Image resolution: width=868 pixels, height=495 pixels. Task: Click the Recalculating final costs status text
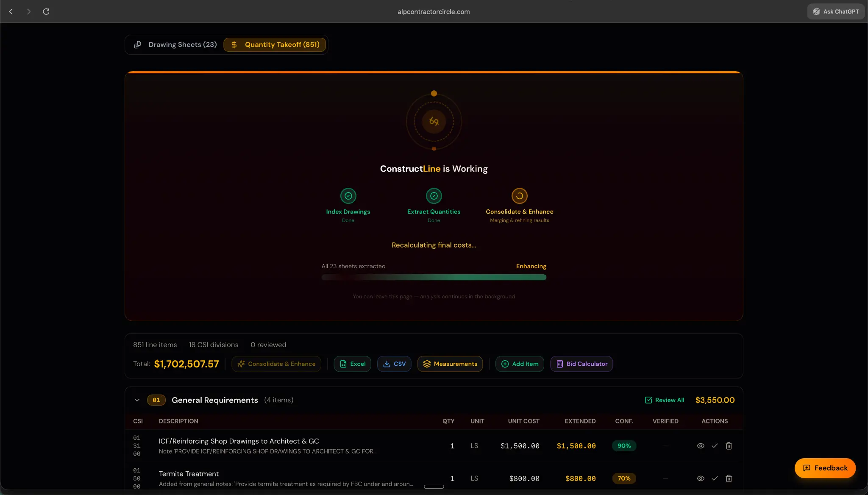(434, 245)
